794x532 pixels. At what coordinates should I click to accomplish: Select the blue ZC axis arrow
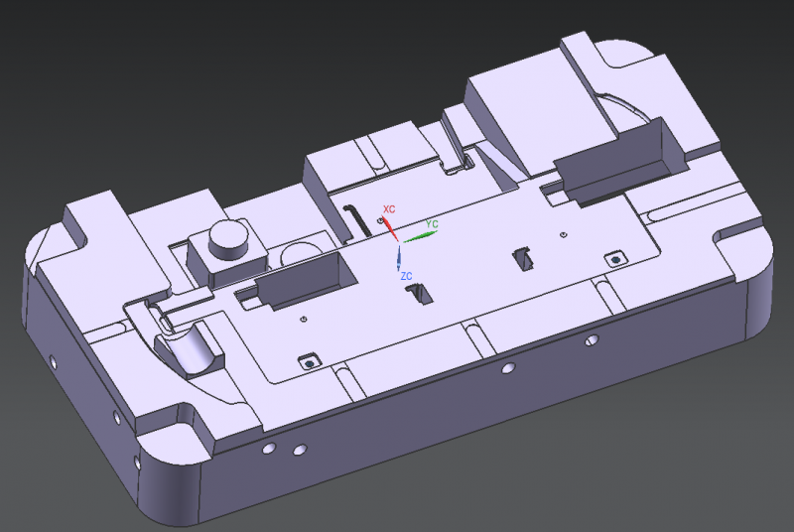(x=399, y=258)
